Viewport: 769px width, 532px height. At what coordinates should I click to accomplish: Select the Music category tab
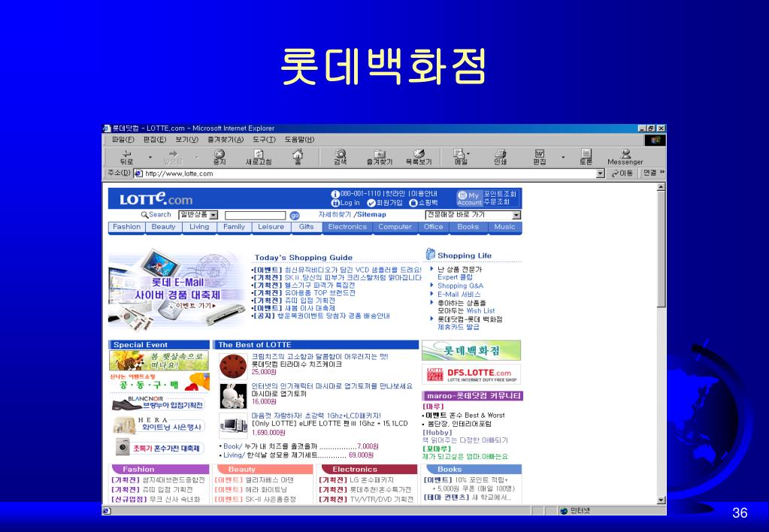coord(504,227)
